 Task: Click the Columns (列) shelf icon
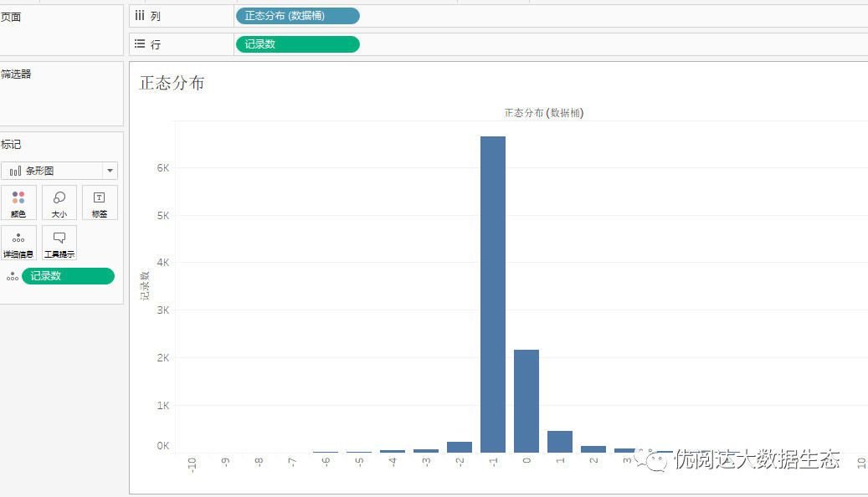click(139, 15)
